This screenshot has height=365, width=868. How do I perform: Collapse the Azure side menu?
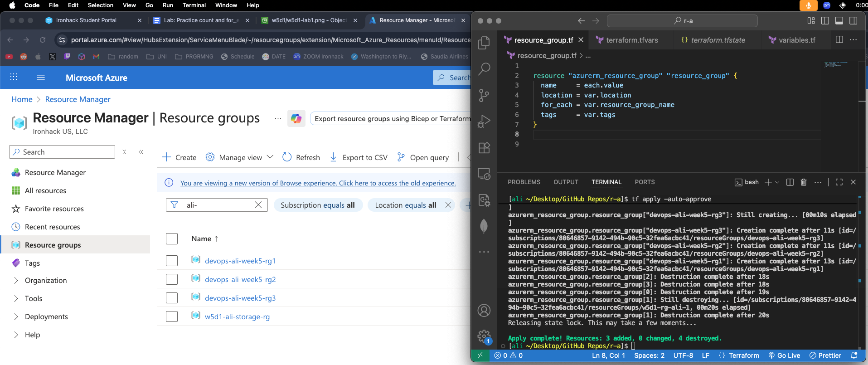141,152
